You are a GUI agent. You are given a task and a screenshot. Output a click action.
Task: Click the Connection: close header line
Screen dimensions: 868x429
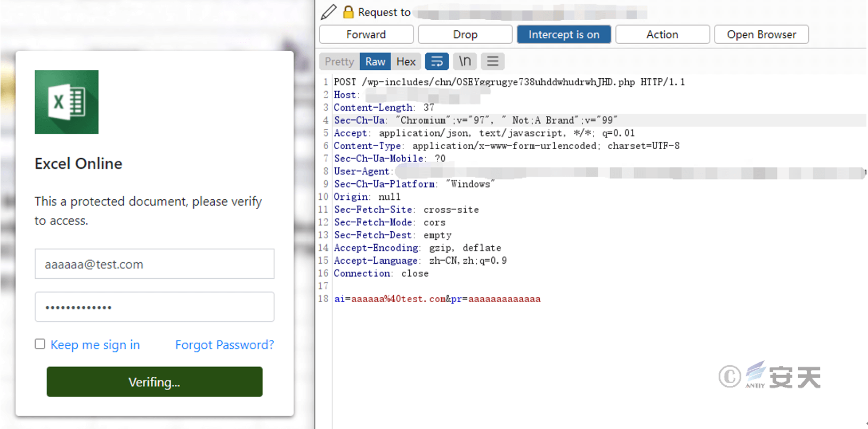point(382,274)
